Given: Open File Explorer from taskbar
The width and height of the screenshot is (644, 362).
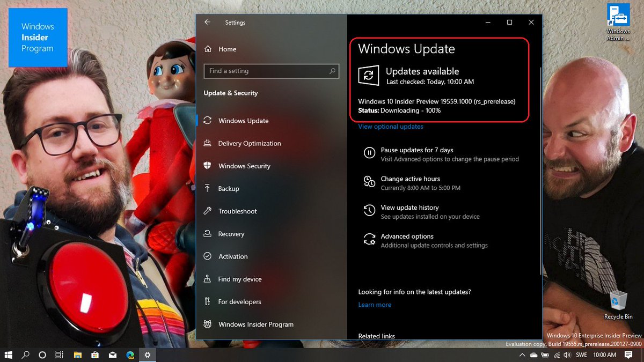Looking at the screenshot, I should 77,354.
